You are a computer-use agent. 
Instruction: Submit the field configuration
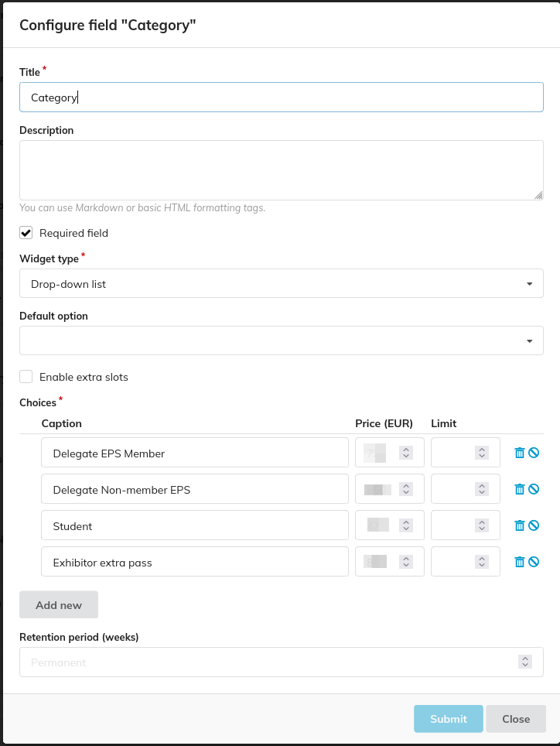[448, 719]
